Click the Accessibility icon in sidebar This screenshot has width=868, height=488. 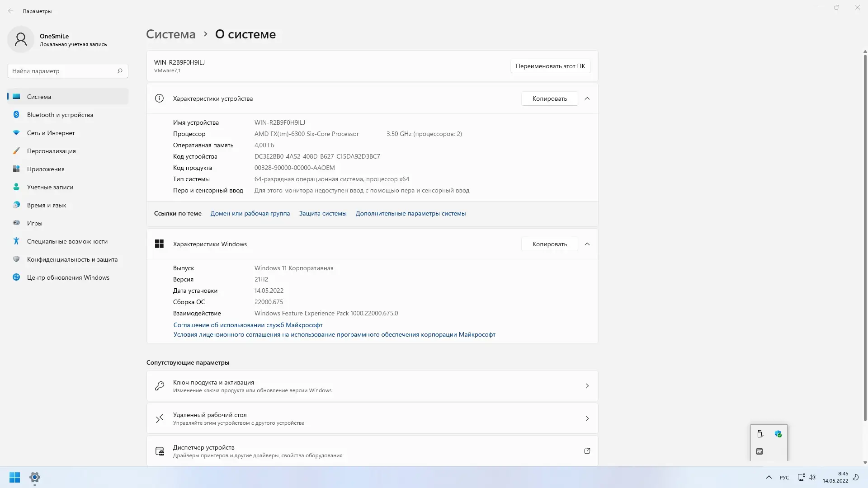pyautogui.click(x=16, y=241)
